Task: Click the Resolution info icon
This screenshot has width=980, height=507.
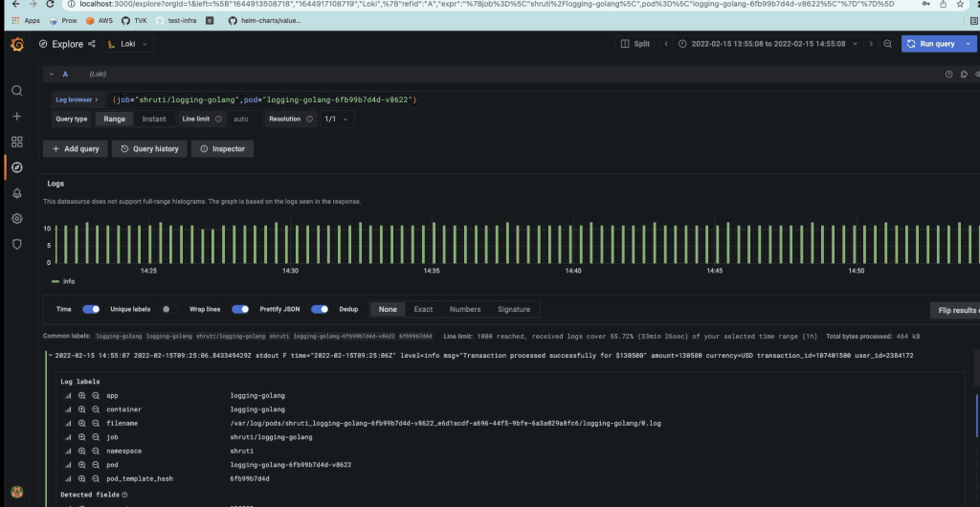Action: pos(309,119)
